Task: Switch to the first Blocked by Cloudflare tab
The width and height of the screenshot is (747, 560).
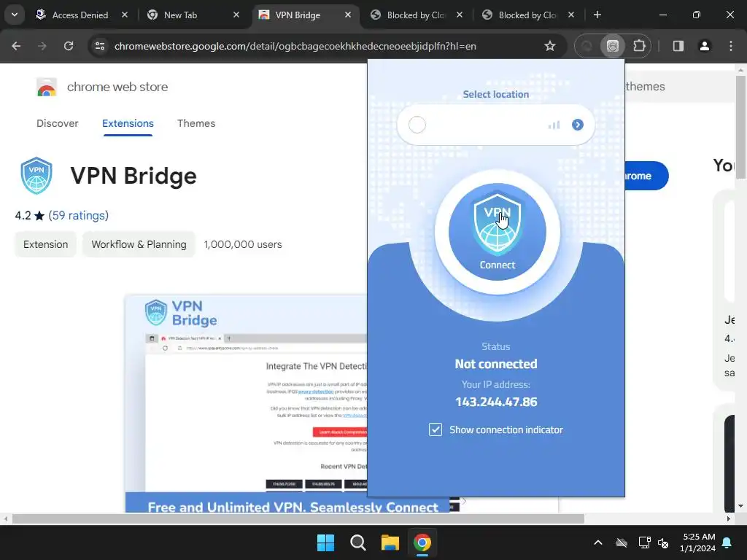Action: pos(415,15)
